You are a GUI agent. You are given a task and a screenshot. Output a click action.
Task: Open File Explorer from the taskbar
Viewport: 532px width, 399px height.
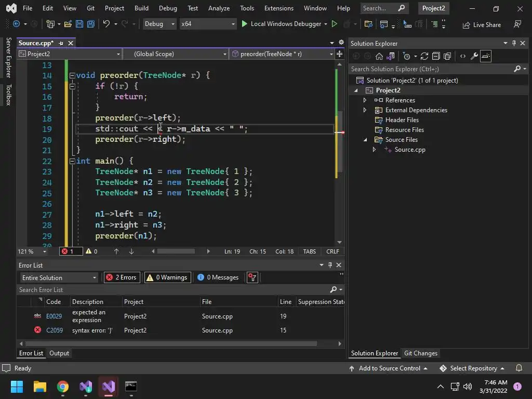[x=39, y=386]
